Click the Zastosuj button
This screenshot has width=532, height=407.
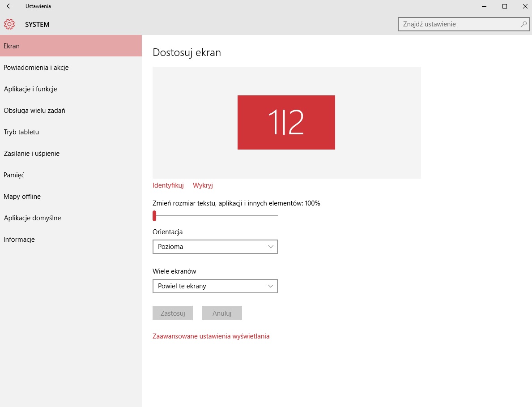[173, 313]
